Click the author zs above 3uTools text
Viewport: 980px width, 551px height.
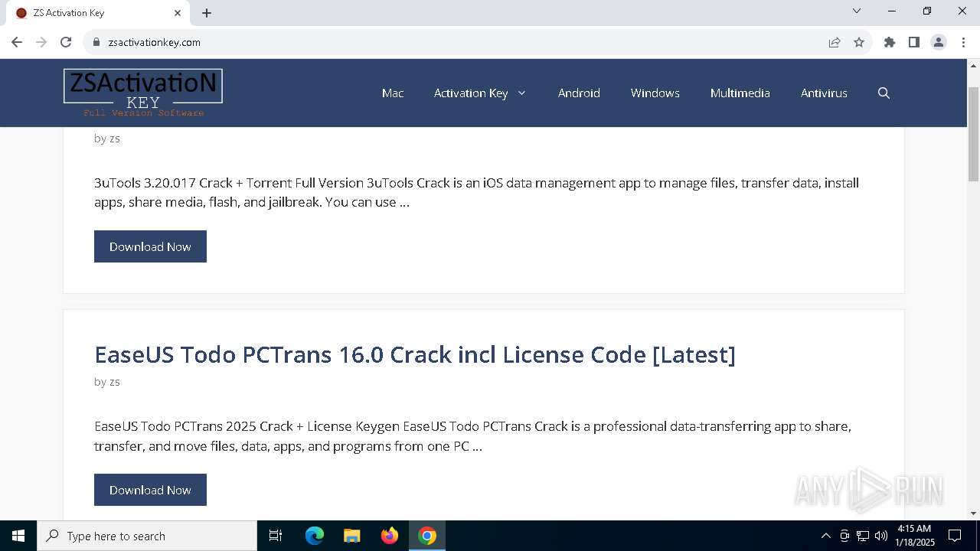tap(115, 139)
